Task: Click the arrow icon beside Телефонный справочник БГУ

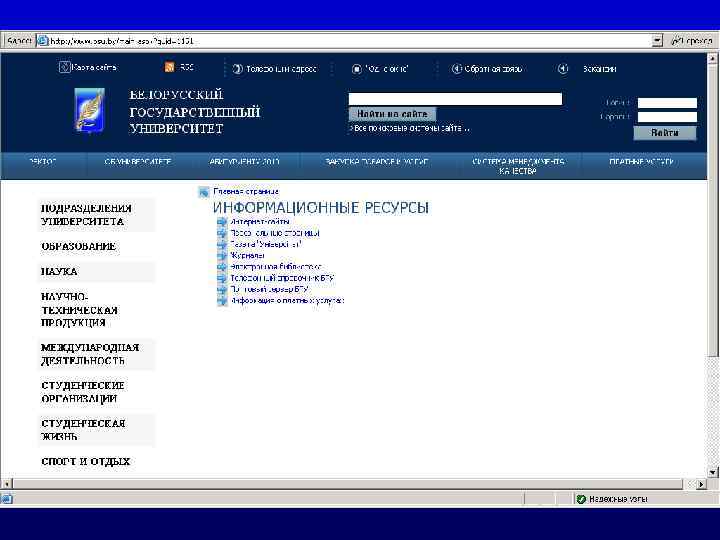Action: click(222, 278)
